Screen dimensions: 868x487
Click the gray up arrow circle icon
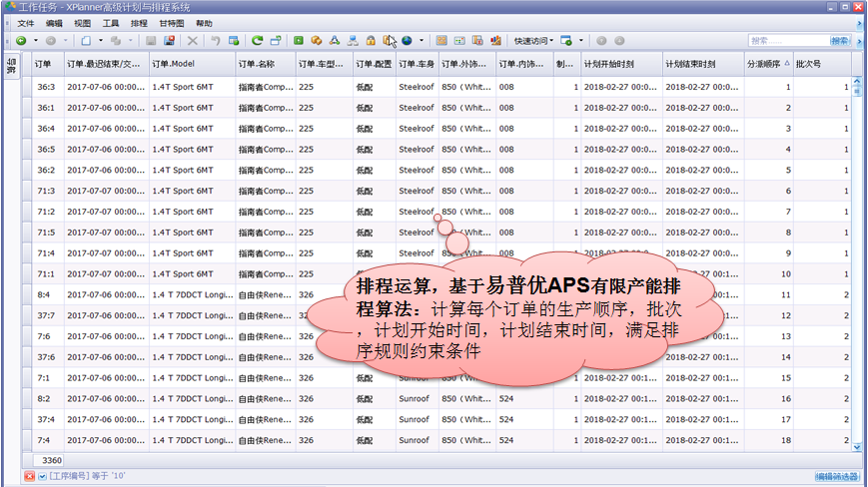(601, 41)
